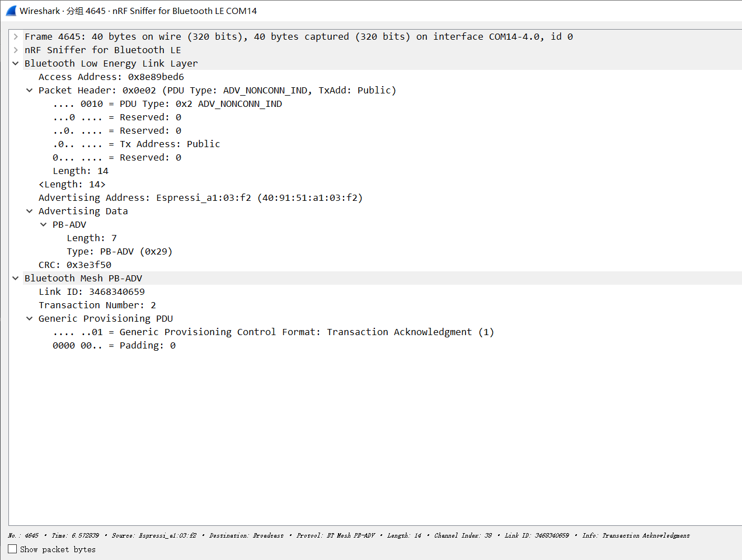Viewport: 742px width, 560px height.
Task: Select the Type: PB-ADV (0x29) field
Action: pos(119,251)
